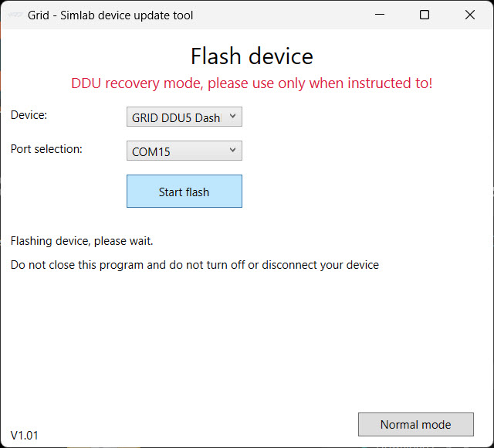Screen dimensions: 494x448
Task: Switch to Normal mode
Action: coord(415,424)
